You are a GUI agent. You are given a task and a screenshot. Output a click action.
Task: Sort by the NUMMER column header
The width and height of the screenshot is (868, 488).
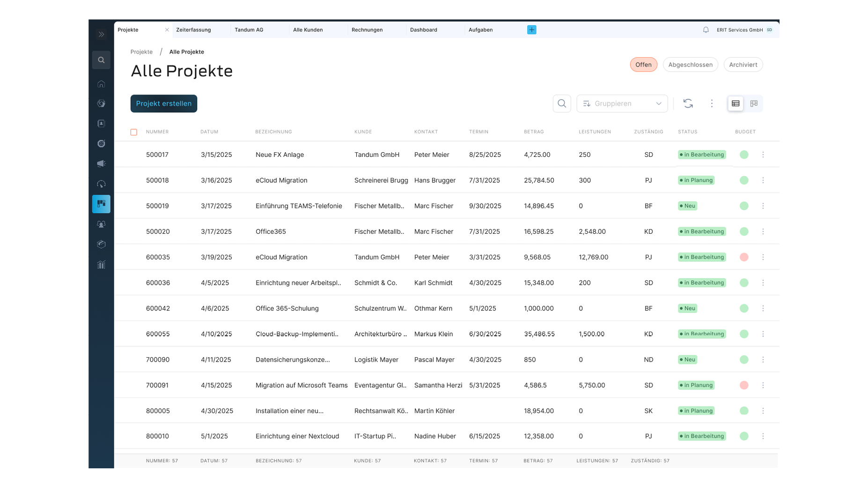(x=157, y=132)
